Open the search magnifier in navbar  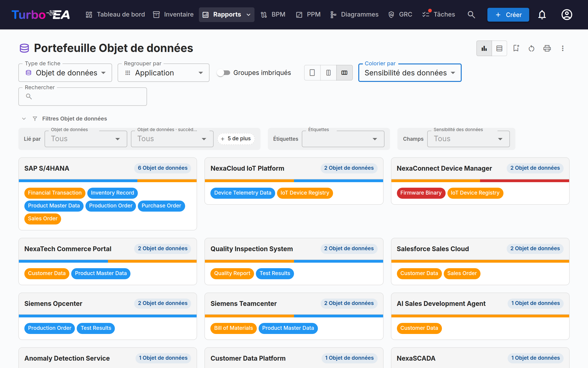pyautogui.click(x=471, y=14)
